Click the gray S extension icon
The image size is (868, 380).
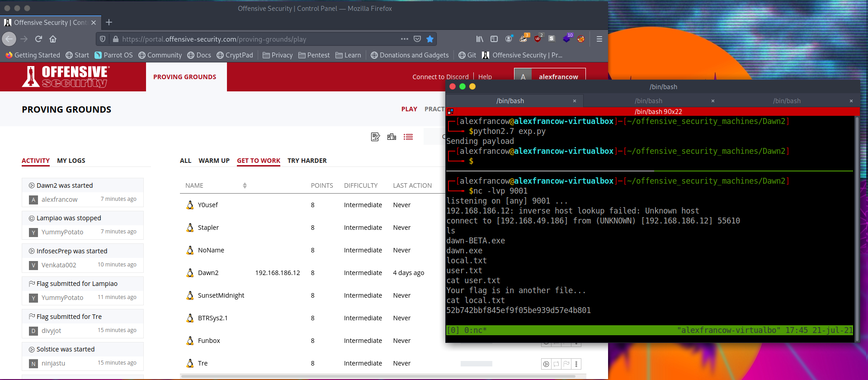click(552, 39)
